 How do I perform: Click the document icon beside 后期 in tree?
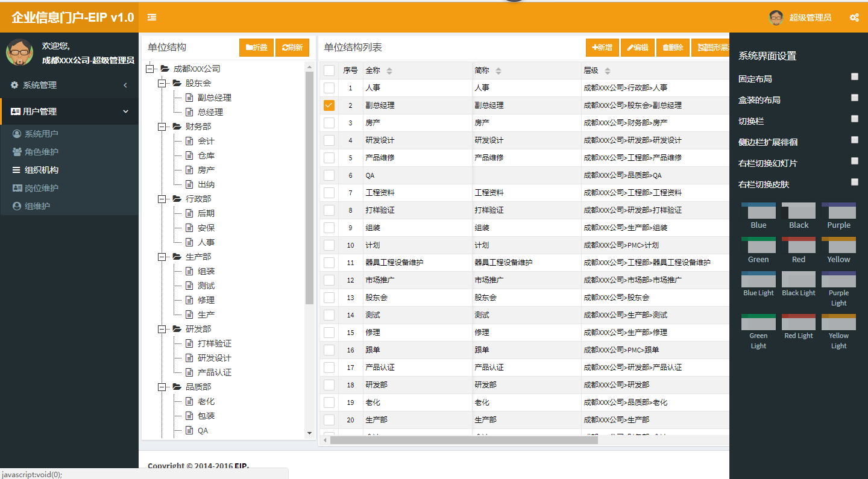click(189, 213)
